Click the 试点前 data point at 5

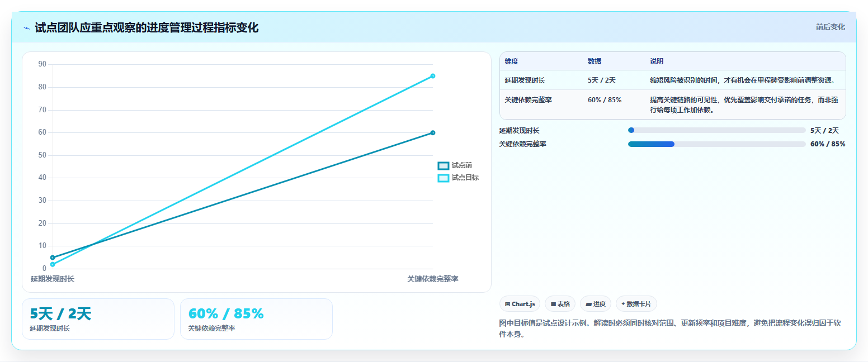coord(53,258)
